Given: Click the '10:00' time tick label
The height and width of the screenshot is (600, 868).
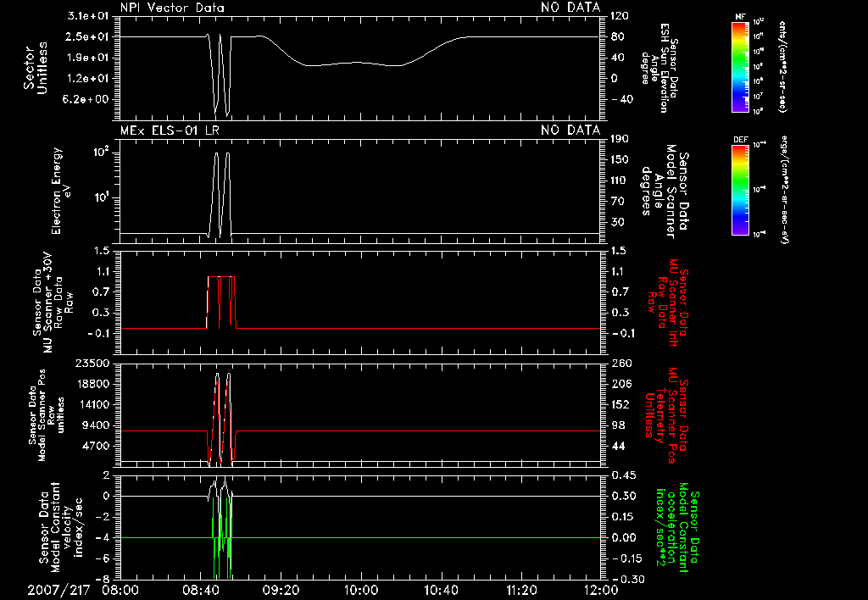Looking at the screenshot, I should [x=360, y=590].
